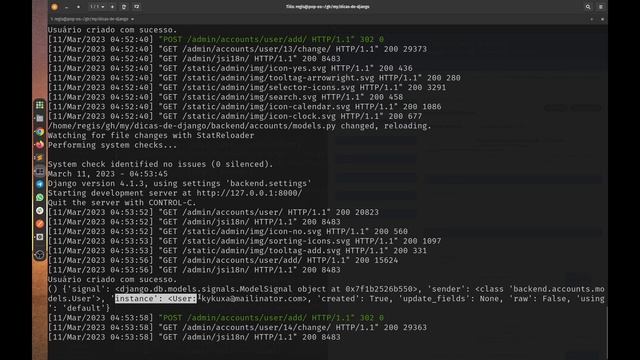Image resolution: width=640 pixels, height=360 pixels.
Task: Click the selector-icons.svg request line
Action: click(247, 88)
